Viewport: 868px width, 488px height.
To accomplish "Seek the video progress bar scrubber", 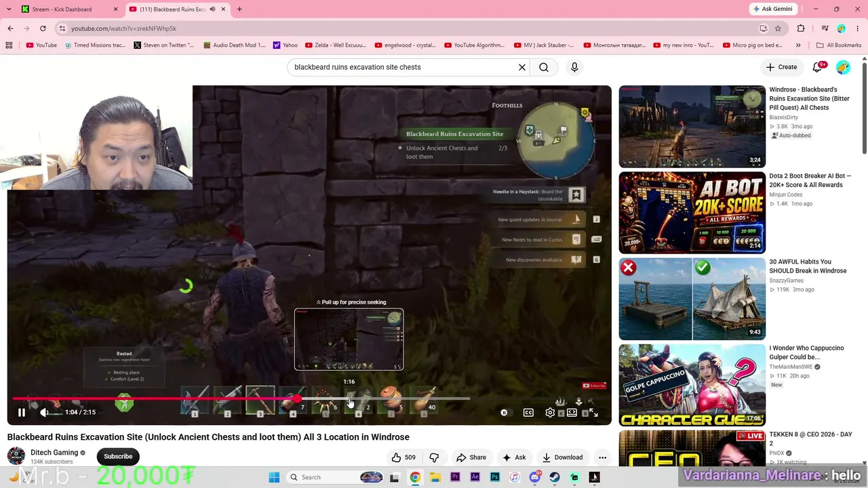I will (x=298, y=399).
